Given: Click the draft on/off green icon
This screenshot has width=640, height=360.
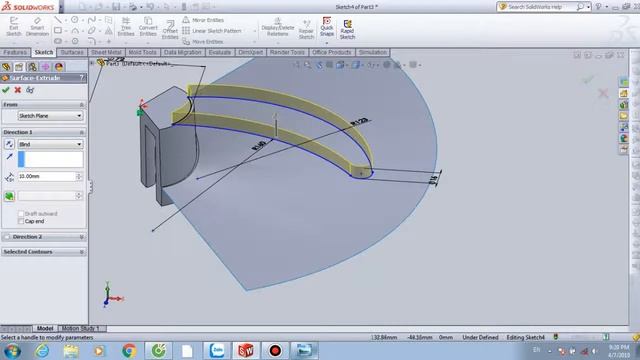Looking at the screenshot, I should pos(9,196).
